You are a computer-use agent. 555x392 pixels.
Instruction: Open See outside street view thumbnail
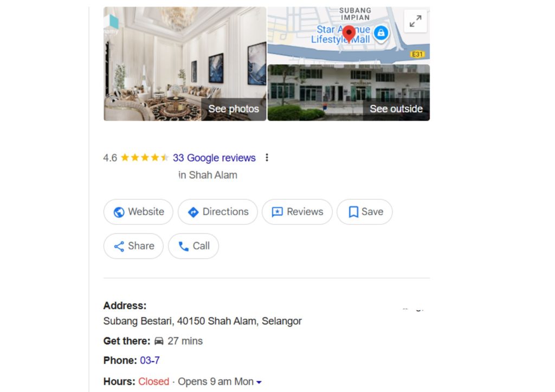pos(349,93)
